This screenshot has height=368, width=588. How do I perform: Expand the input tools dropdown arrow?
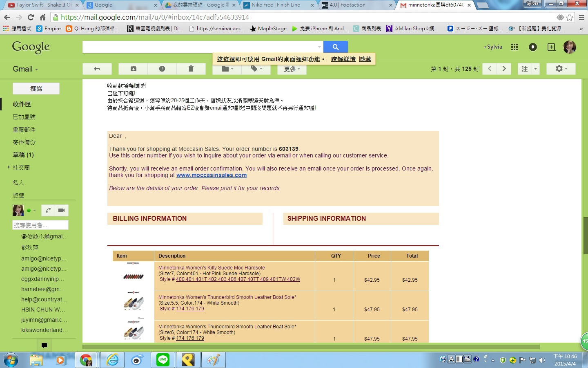click(x=535, y=69)
